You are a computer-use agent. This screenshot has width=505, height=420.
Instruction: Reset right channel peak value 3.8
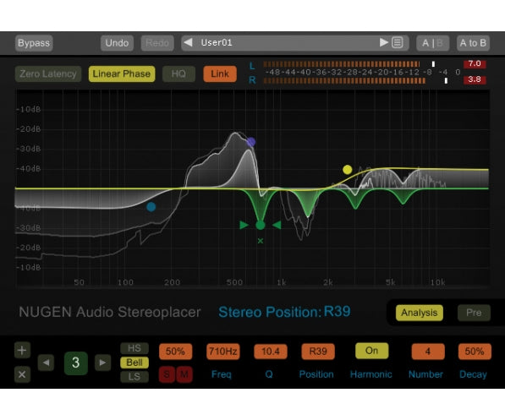click(475, 79)
